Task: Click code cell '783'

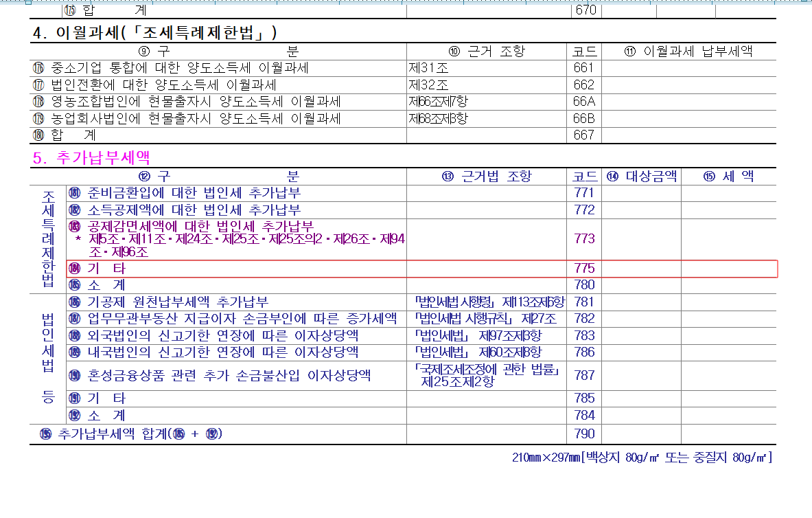Action: (584, 336)
